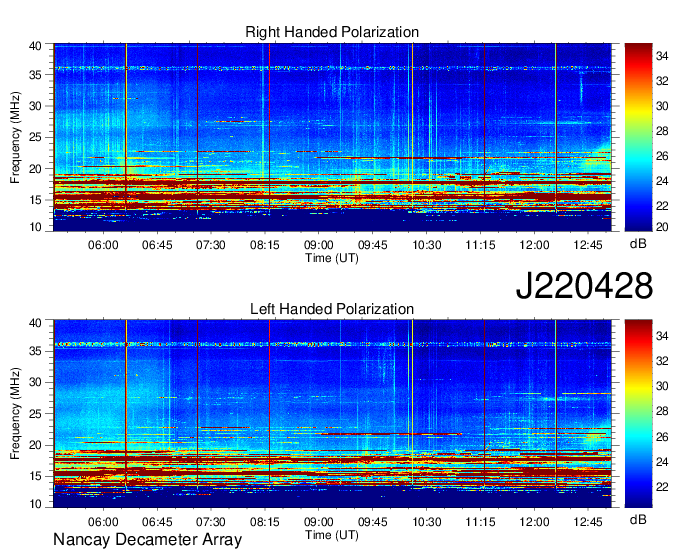Click the top plot's 40 MHz tick label
This screenshot has width=680, height=552.
35,46
